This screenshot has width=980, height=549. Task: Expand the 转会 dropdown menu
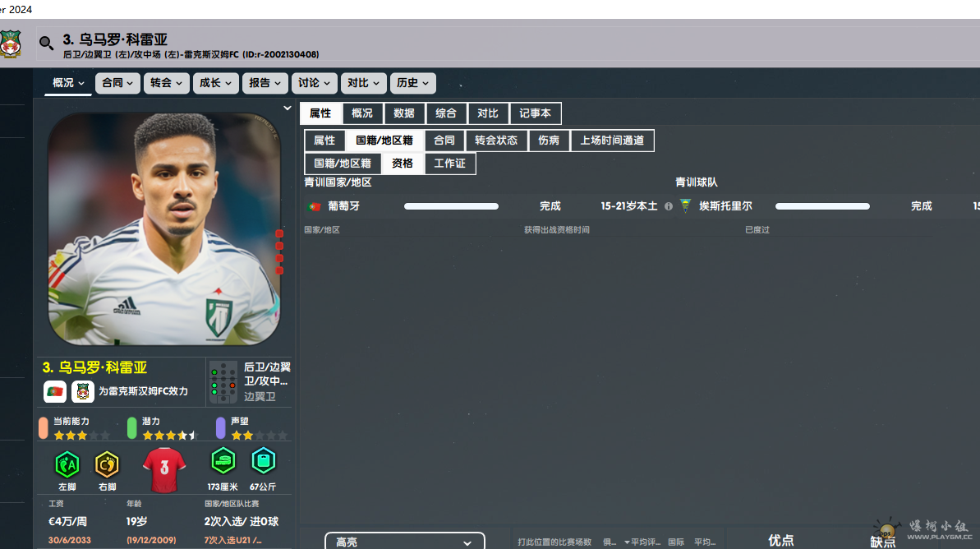tap(167, 83)
